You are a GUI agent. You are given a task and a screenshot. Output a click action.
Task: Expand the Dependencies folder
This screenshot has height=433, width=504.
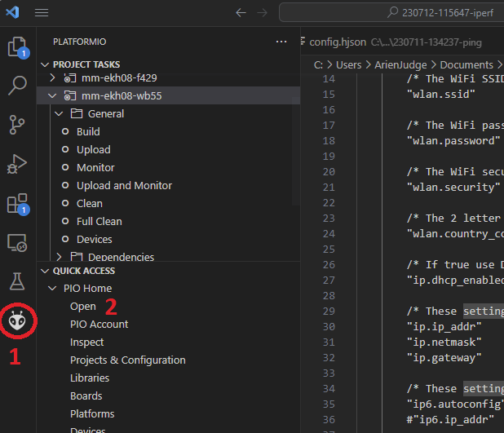(x=59, y=257)
